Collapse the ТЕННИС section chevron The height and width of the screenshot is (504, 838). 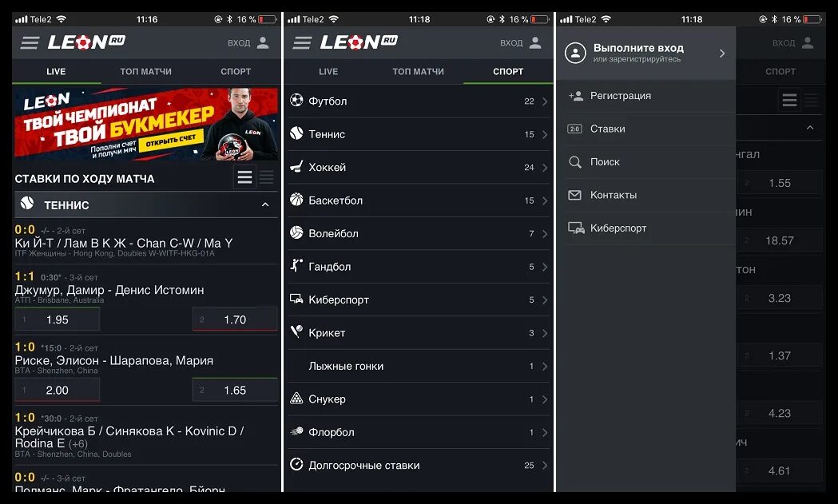click(x=265, y=204)
